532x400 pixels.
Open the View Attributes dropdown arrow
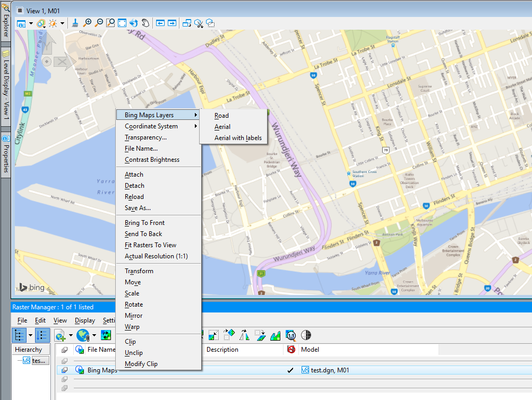coord(31,23)
